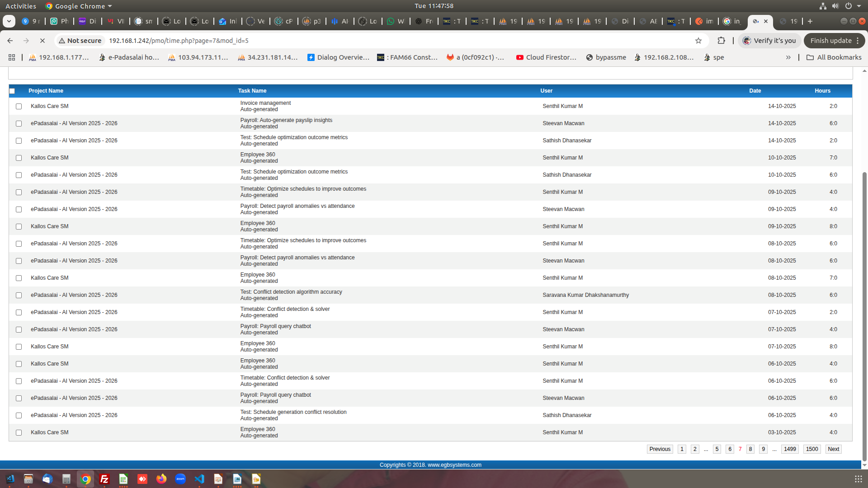Open the Chrome extensions puzzle icon
Screen dimensions: 868x488
click(721, 41)
